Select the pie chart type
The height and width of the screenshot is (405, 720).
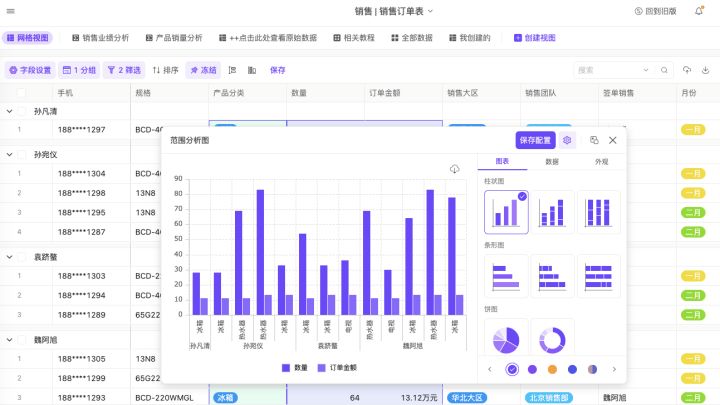point(506,339)
